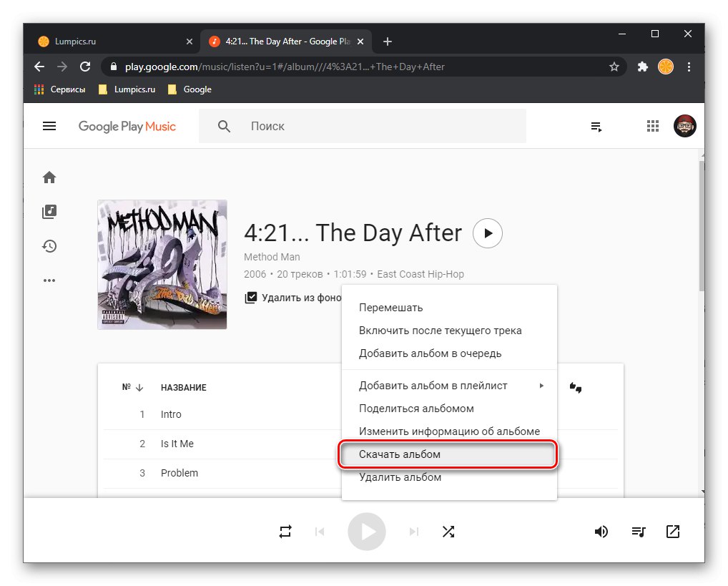Open Сервисы apps bookmark
Viewport: 728px width, 586px height.
pos(60,89)
